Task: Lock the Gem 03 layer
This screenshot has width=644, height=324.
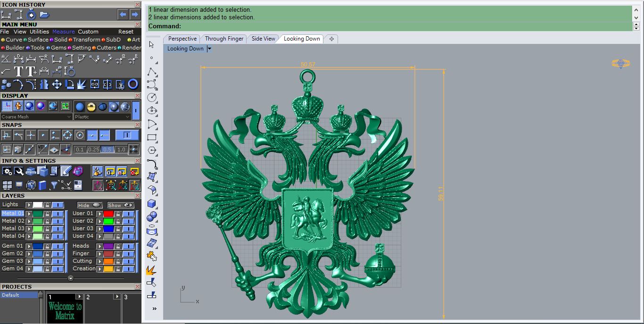Action: coord(47,261)
